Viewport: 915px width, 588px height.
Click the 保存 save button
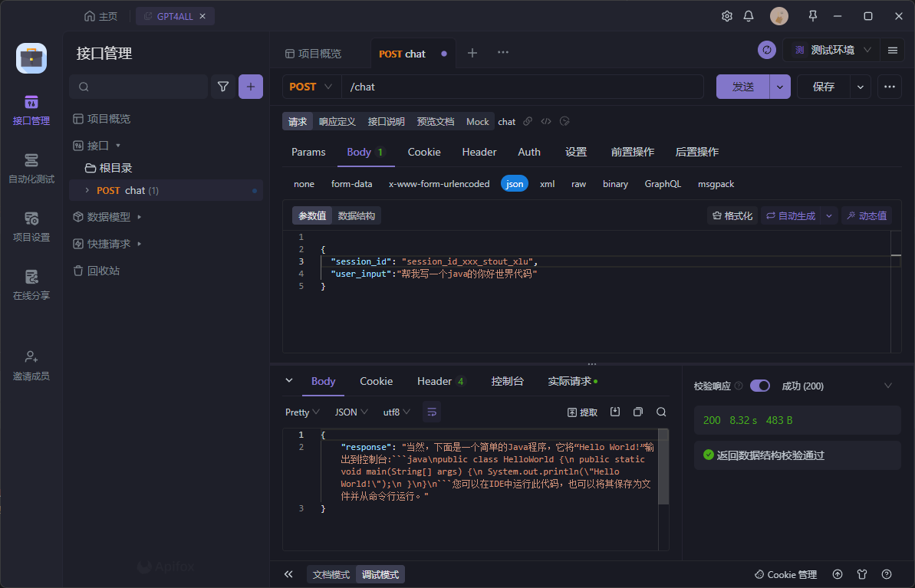tap(824, 87)
